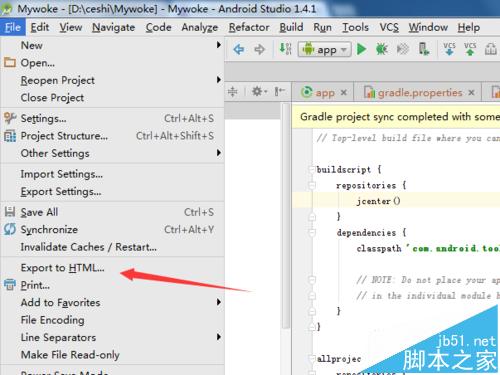Open the Window menu

428,27
